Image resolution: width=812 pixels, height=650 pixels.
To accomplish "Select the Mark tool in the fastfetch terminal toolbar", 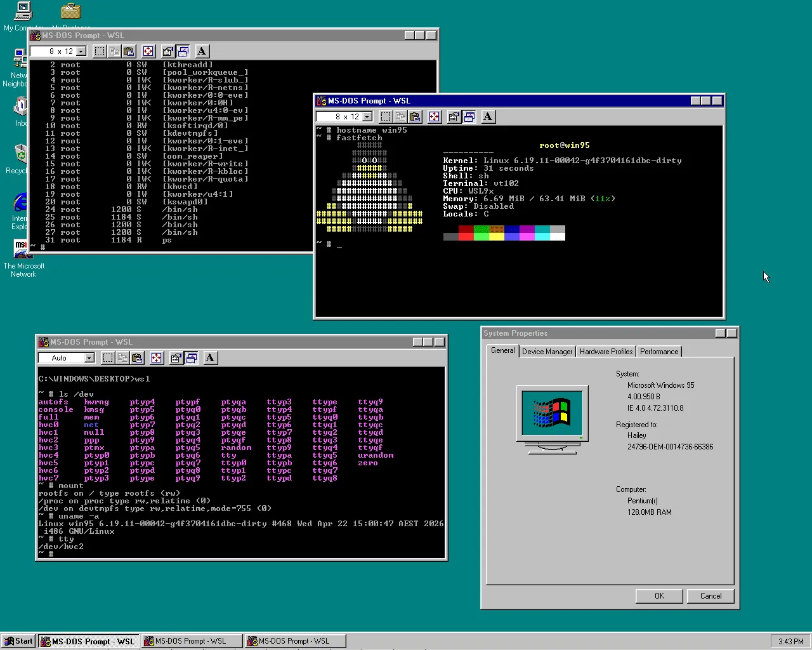I will [x=385, y=116].
